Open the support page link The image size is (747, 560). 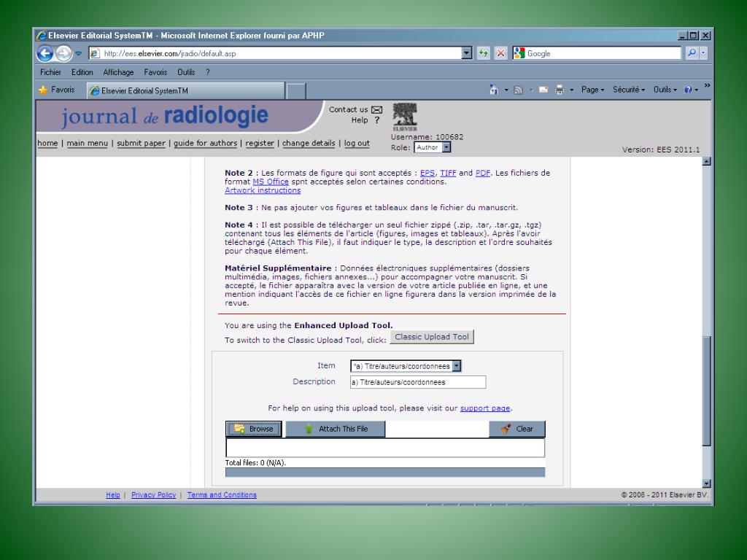[x=485, y=408]
